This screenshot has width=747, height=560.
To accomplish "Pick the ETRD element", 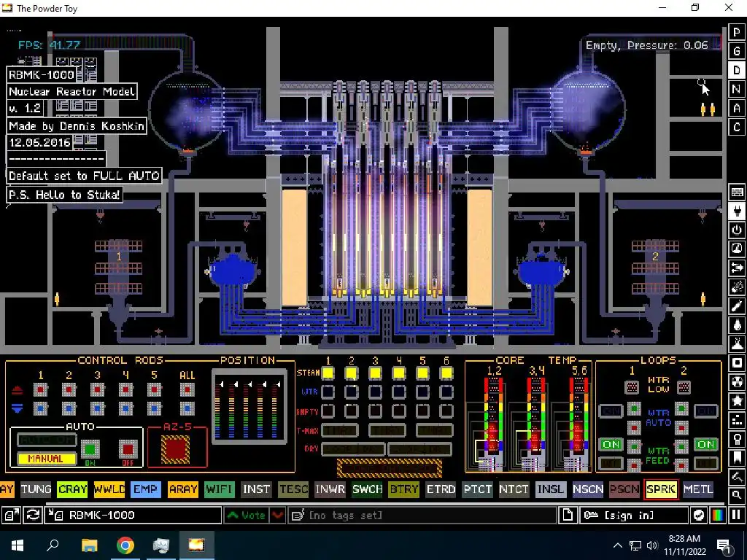I will point(441,489).
